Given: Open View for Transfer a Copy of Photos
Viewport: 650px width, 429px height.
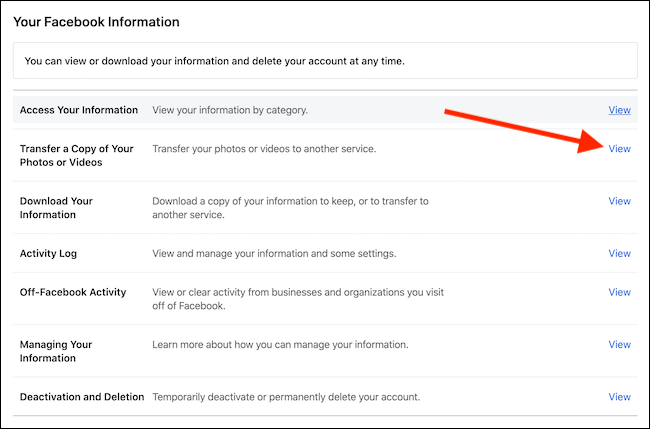Looking at the screenshot, I should [619, 149].
